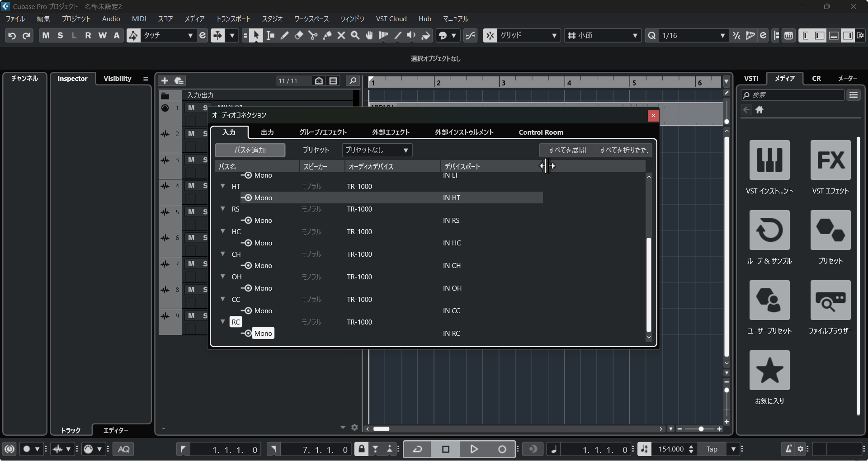The image size is (868, 461).
Task: Select the Eraser tool in toolbar
Action: click(x=298, y=36)
